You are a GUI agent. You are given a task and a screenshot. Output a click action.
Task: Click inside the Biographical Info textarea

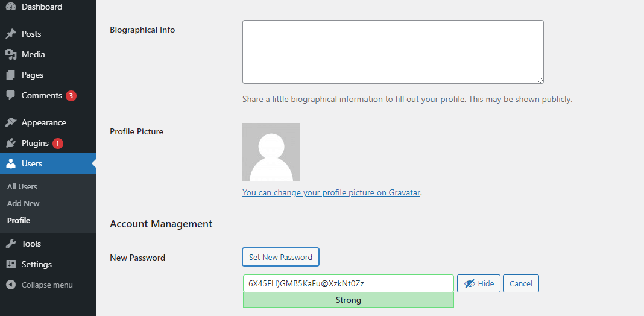coord(393,52)
